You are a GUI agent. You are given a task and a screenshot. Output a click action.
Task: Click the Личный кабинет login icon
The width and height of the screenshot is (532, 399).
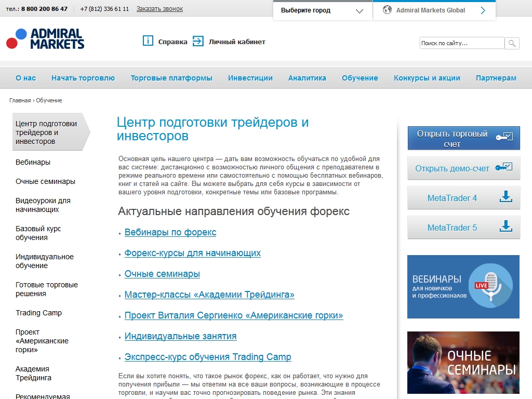coord(198,41)
